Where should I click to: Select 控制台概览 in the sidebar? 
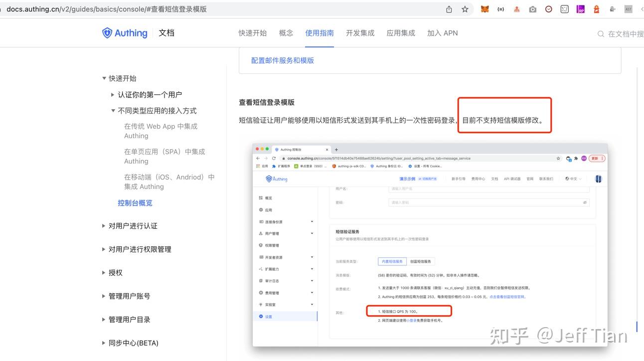135,203
